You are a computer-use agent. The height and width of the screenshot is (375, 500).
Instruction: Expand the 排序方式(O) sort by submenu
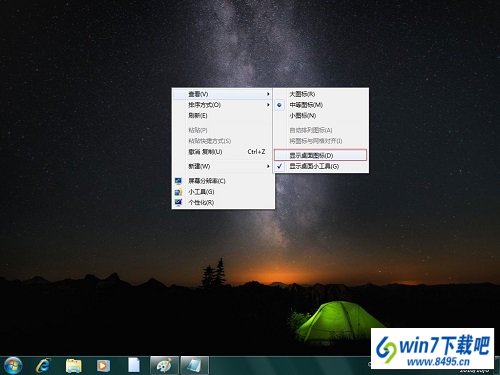point(223,105)
